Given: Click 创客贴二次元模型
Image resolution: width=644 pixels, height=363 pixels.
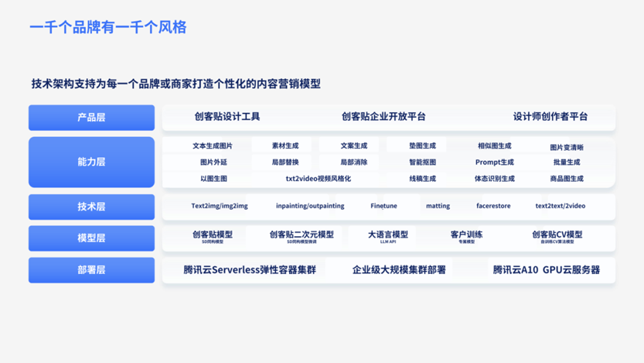Looking at the screenshot, I should click(x=302, y=235).
